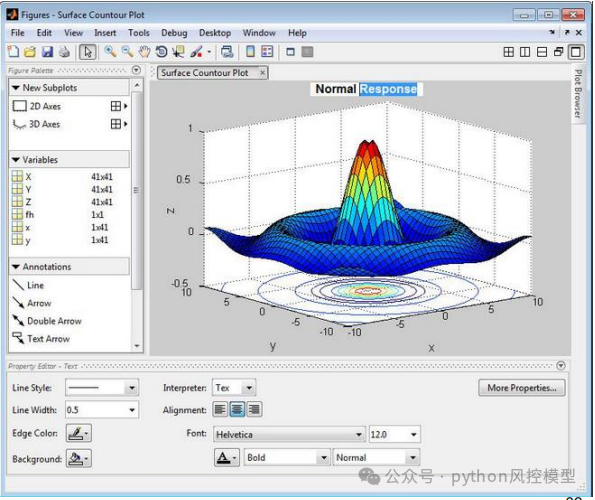Pick the Edge Color swatch
This screenshot has width=595, height=500.
point(79,433)
